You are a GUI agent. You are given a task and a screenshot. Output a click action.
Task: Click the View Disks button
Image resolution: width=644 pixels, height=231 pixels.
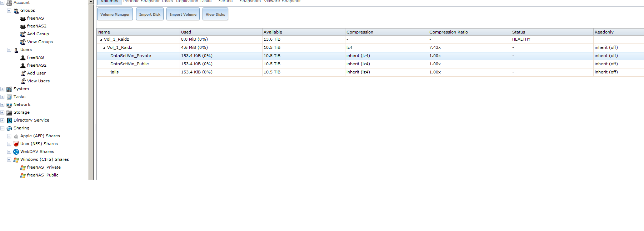point(215,14)
